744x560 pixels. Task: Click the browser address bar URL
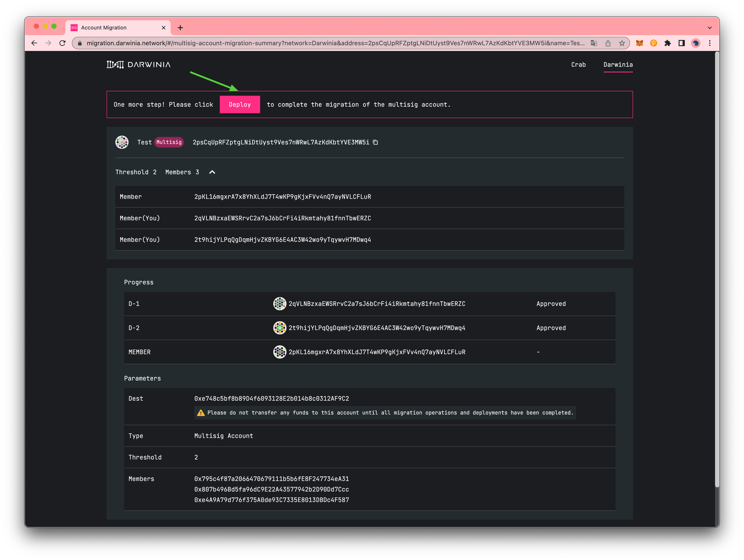[x=335, y=43]
